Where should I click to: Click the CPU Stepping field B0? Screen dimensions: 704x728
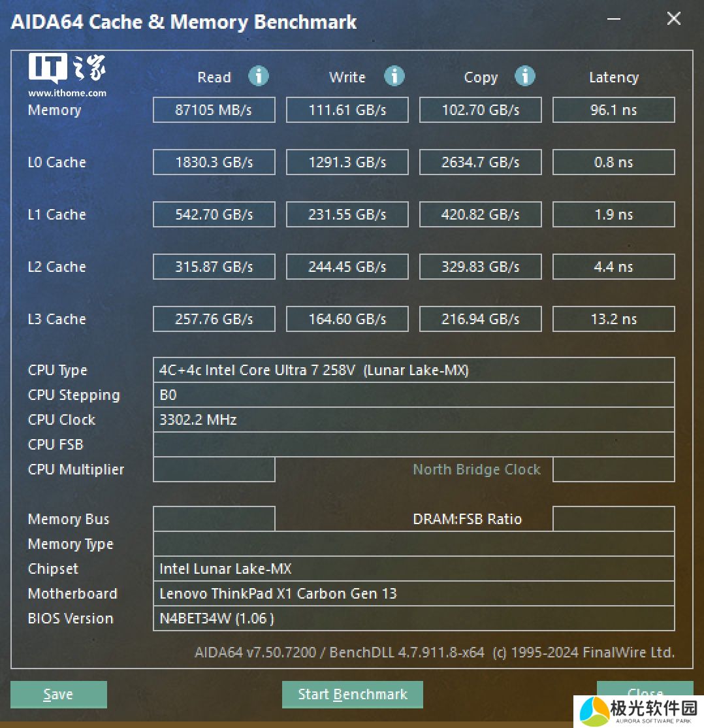[x=413, y=395]
